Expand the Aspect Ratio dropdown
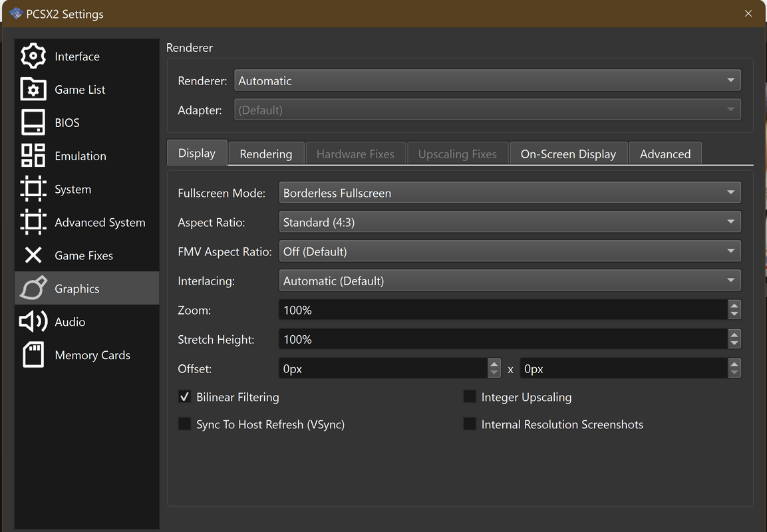Image resolution: width=767 pixels, height=532 pixels. (x=510, y=222)
